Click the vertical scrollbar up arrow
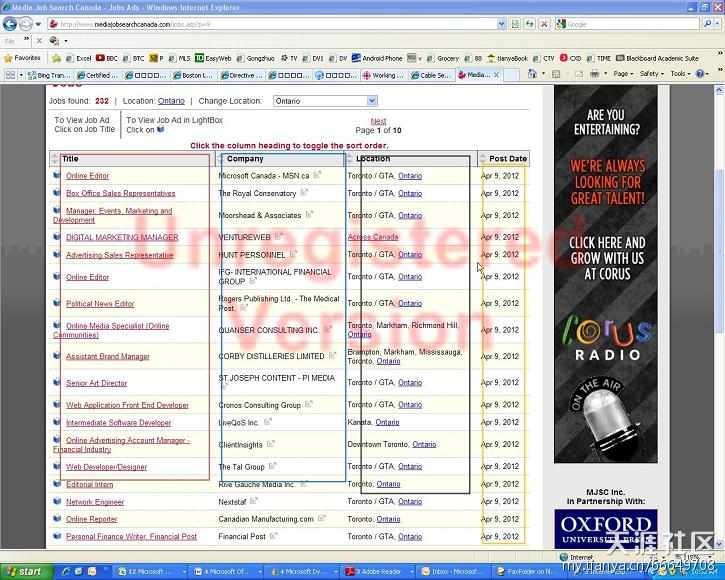The image size is (725, 580). coord(719,90)
